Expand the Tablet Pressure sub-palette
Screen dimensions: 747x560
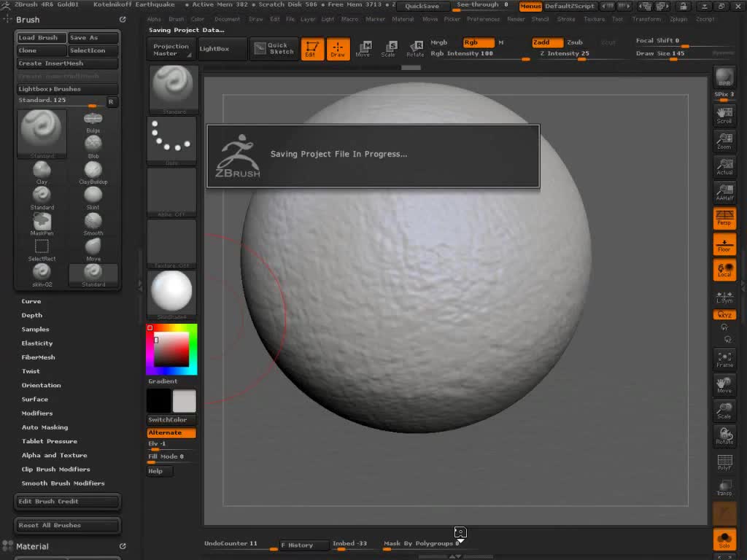[49, 441]
